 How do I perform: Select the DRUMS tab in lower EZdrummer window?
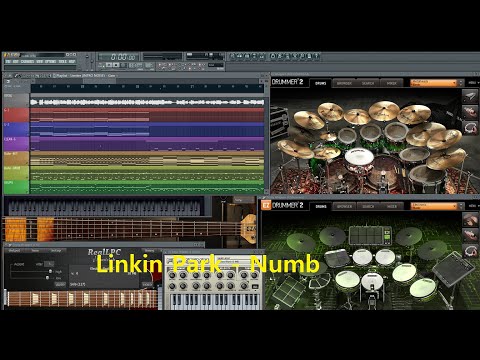point(321,206)
